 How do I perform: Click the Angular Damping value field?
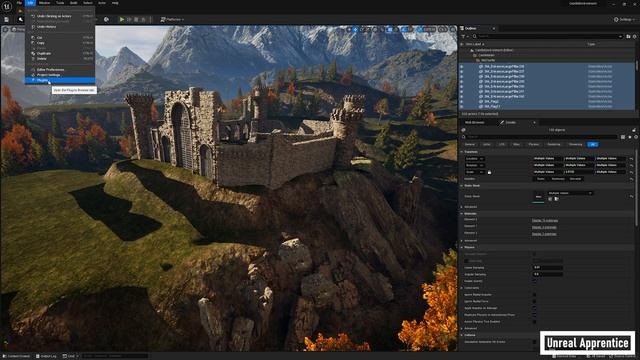point(548,274)
